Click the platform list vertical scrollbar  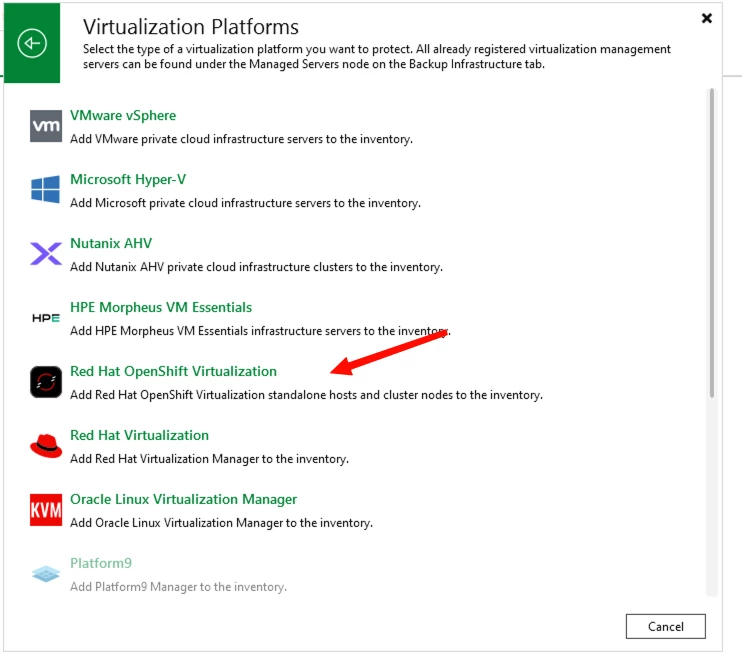[x=712, y=243]
